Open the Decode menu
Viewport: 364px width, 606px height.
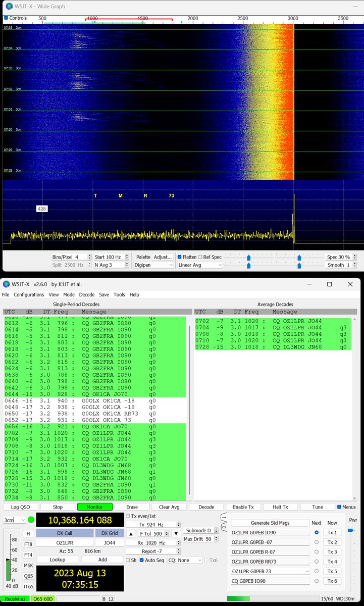[x=87, y=294]
